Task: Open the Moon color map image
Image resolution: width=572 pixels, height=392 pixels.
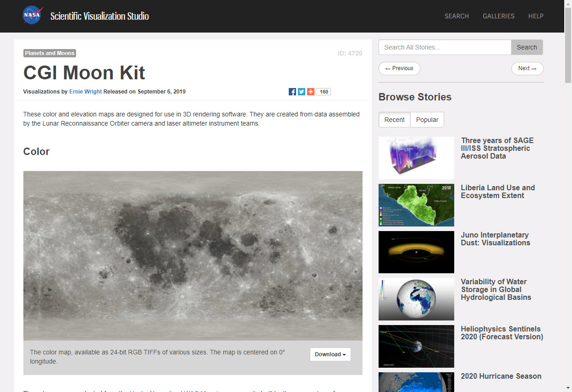Action: [x=193, y=256]
